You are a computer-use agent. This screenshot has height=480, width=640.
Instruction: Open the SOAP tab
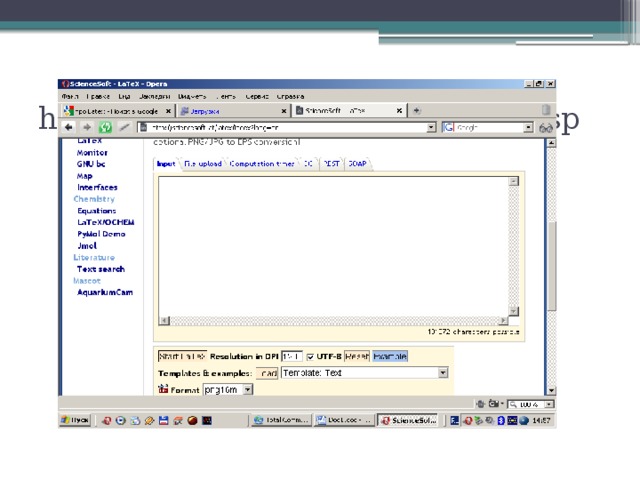click(x=357, y=164)
